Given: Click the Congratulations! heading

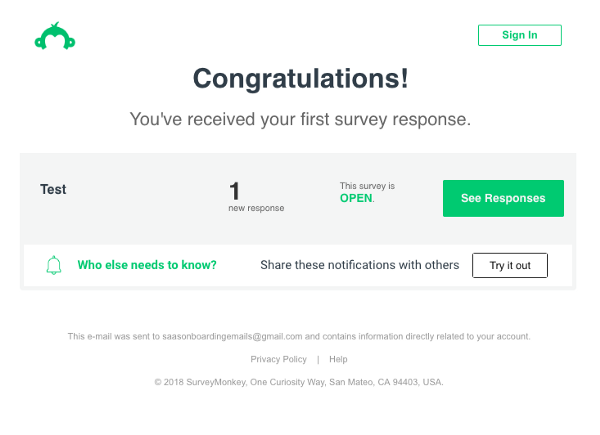Looking at the screenshot, I should 301,78.
